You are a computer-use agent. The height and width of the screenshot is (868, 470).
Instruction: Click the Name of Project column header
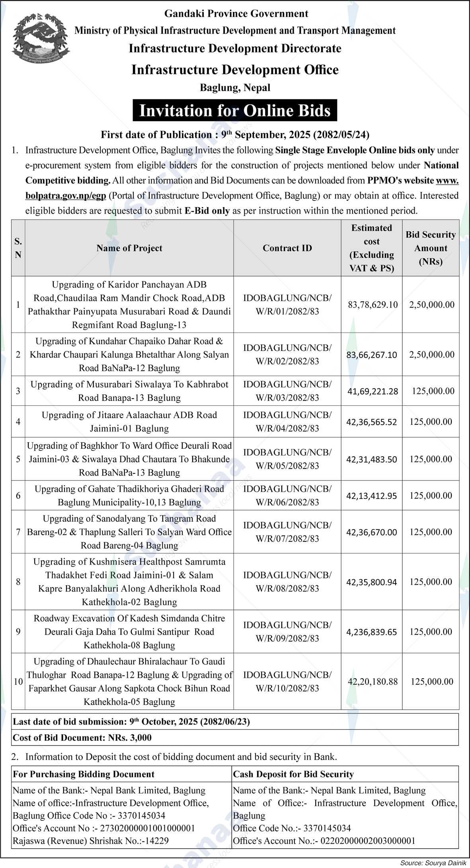coord(129,248)
